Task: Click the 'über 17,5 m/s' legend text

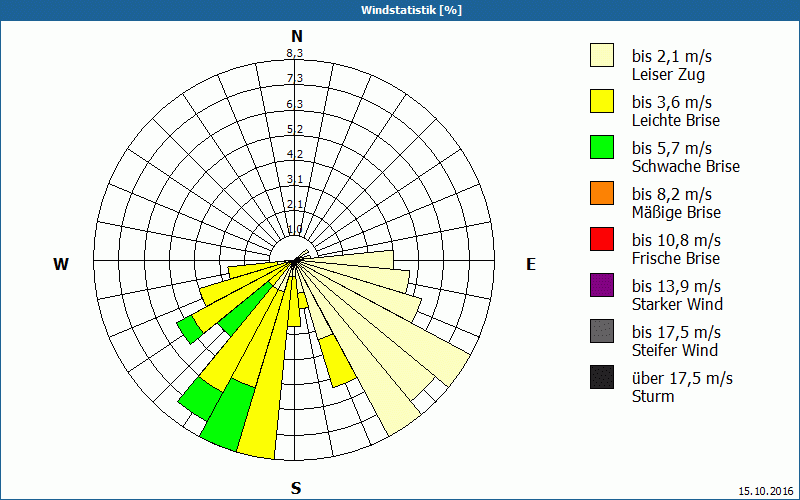Action: [x=682, y=378]
